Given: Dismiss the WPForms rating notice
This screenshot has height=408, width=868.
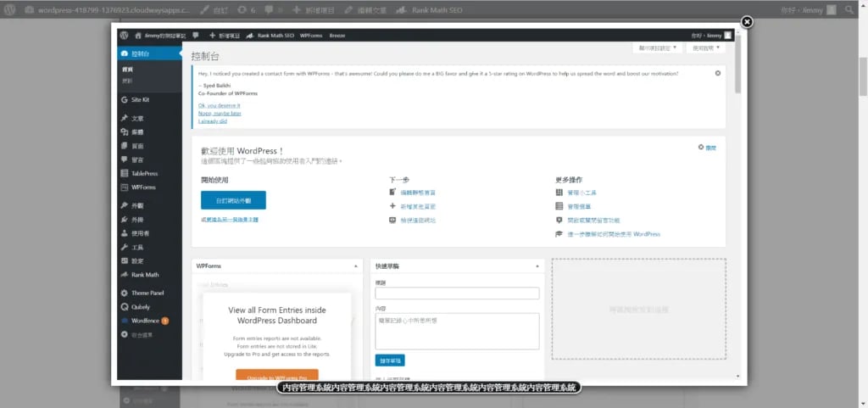Looking at the screenshot, I should 718,73.
